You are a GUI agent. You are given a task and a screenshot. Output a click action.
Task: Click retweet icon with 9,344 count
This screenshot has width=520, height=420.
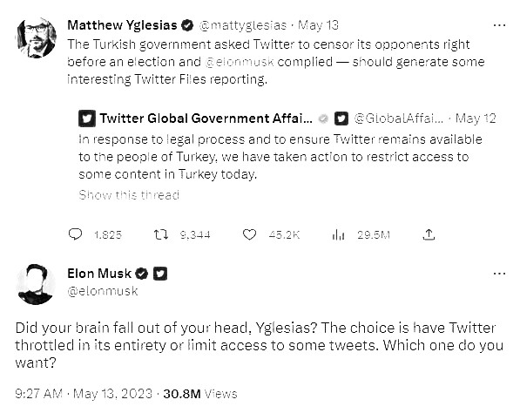pos(161,234)
